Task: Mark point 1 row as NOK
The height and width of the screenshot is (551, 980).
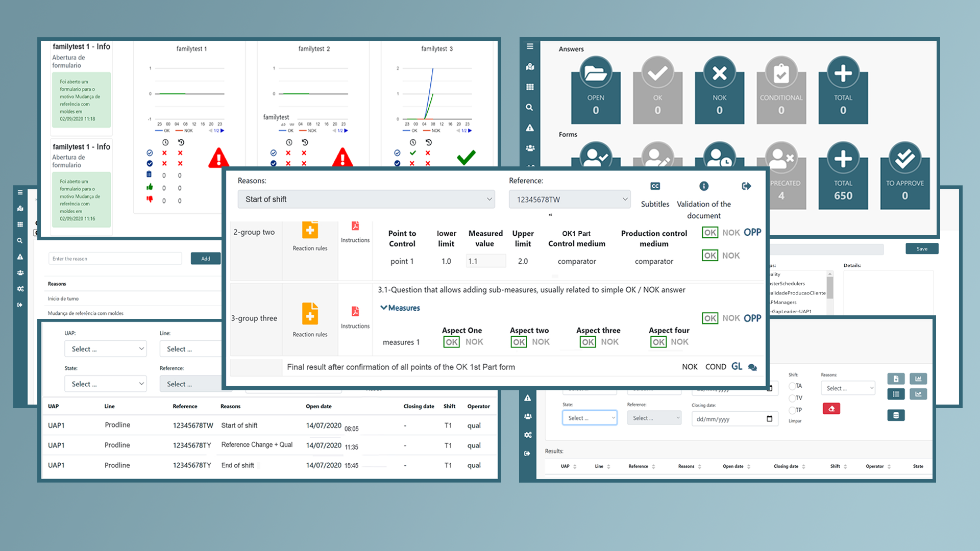Action: (x=731, y=256)
